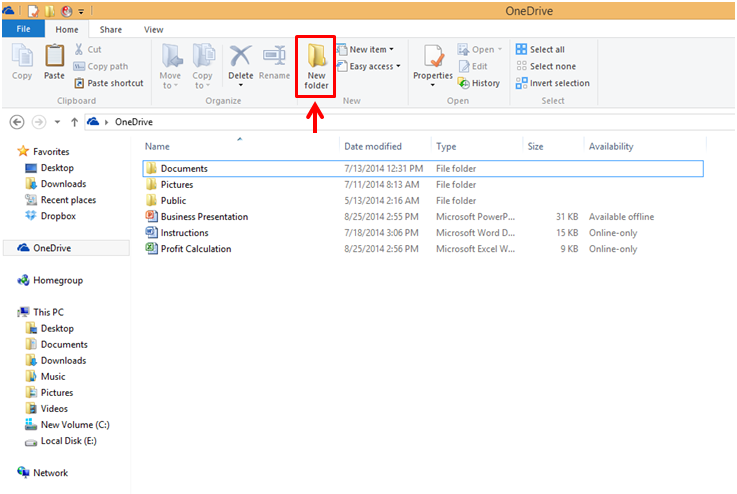Click Select all in ribbon
The height and width of the screenshot is (494, 737).
540,49
